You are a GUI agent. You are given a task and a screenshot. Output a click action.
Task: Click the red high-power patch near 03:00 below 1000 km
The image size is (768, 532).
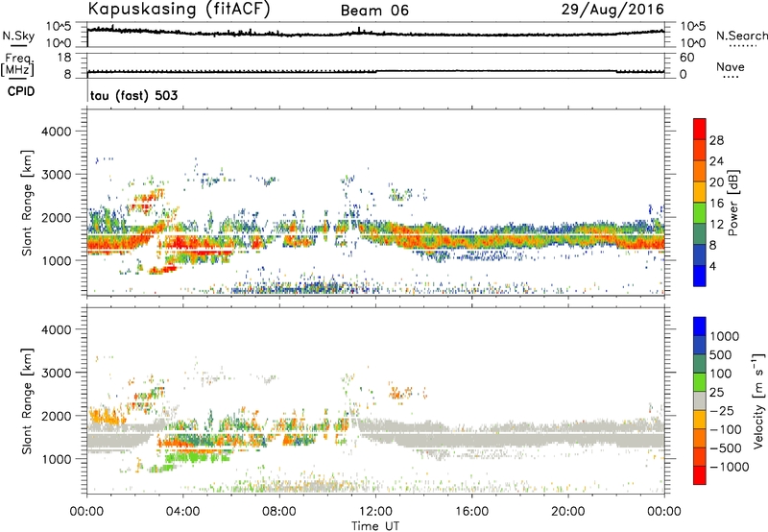162,270
